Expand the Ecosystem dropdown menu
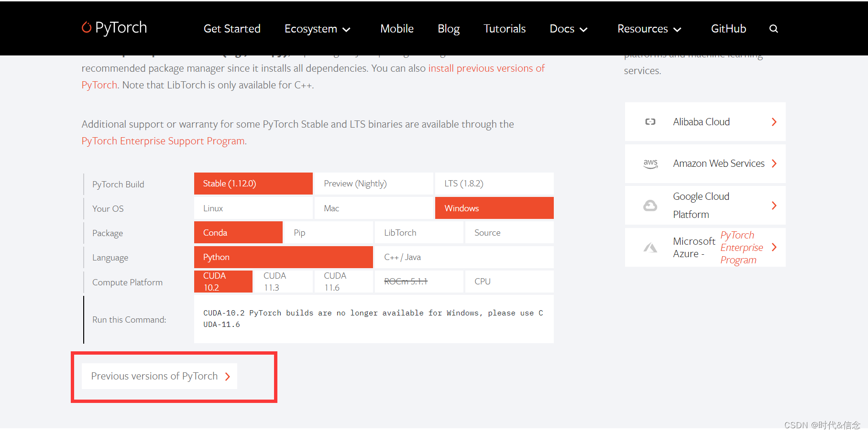Screen dimensions: 868x434 (x=318, y=29)
